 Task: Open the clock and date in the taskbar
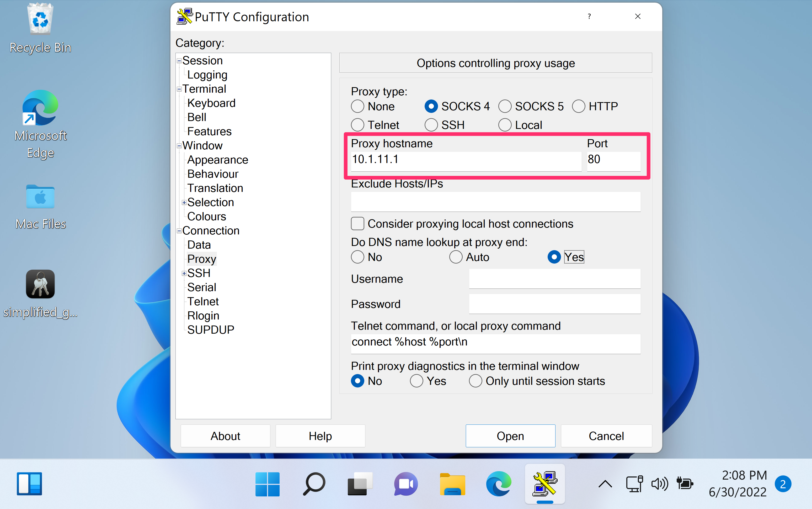pyautogui.click(x=738, y=484)
